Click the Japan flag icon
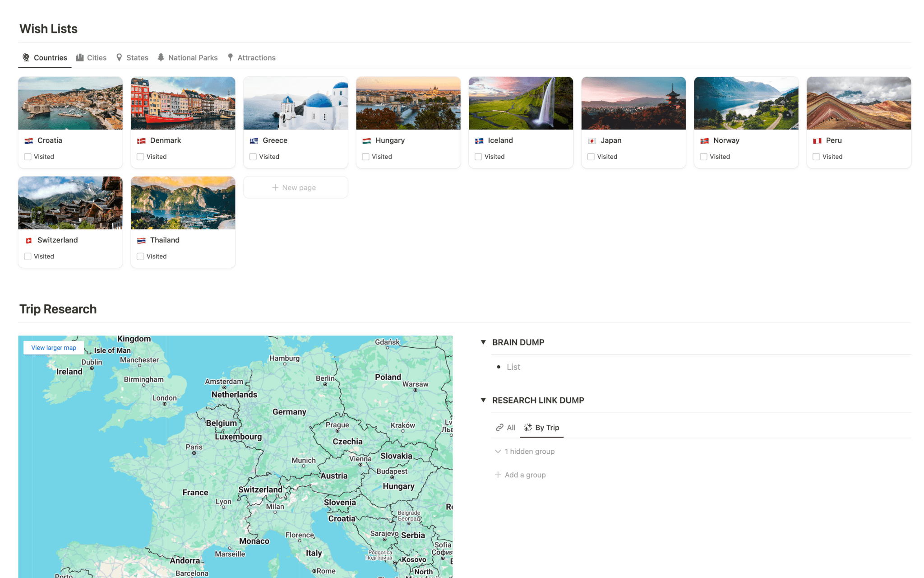This screenshot has width=924, height=578. pos(592,141)
